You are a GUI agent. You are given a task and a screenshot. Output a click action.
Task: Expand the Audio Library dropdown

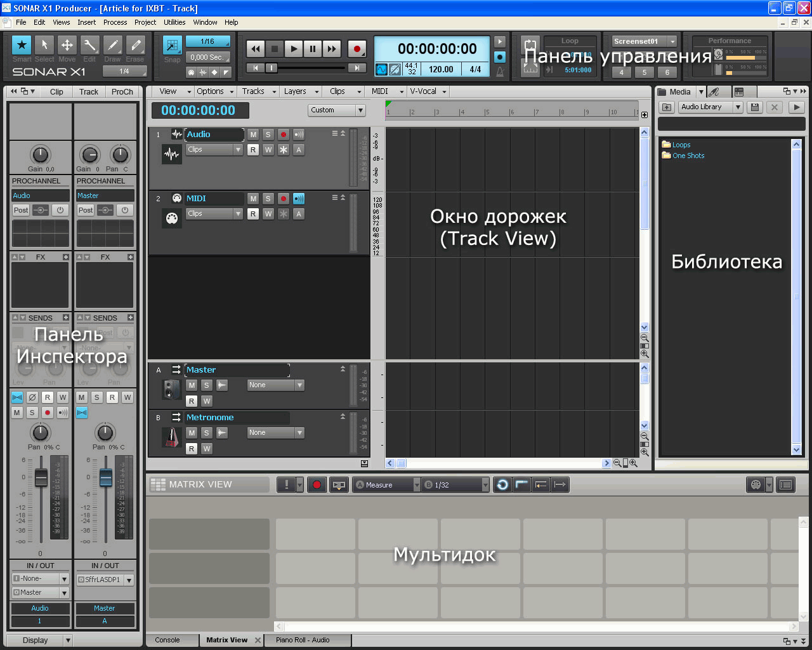pos(710,107)
